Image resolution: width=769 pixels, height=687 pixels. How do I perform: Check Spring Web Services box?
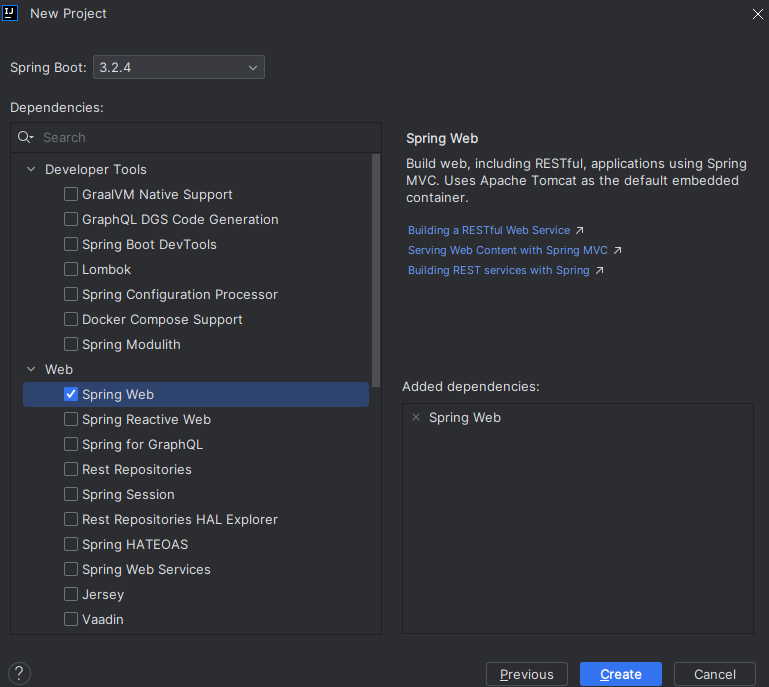pos(71,569)
